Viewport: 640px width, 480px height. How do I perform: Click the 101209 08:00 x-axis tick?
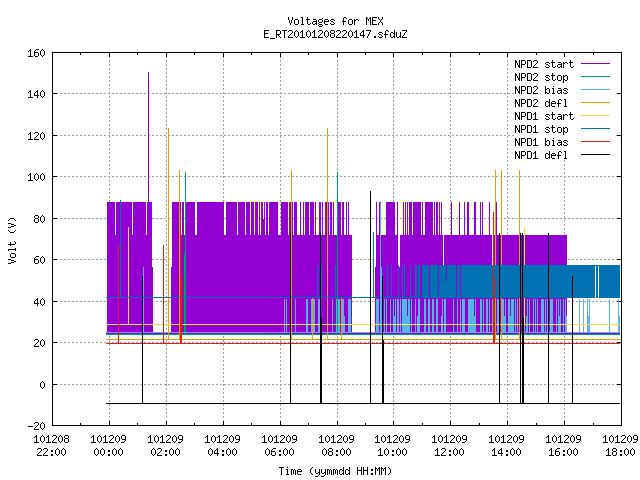click(336, 446)
